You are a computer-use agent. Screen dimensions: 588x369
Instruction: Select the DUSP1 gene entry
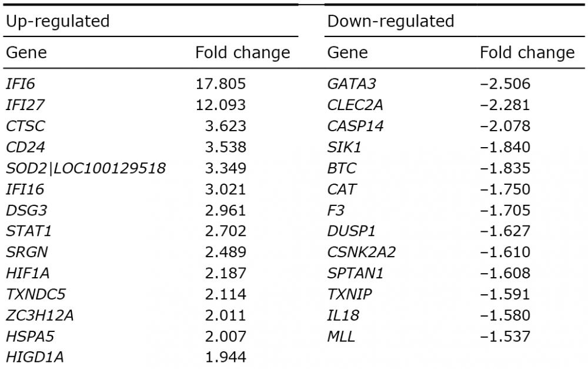pyautogui.click(x=351, y=231)
